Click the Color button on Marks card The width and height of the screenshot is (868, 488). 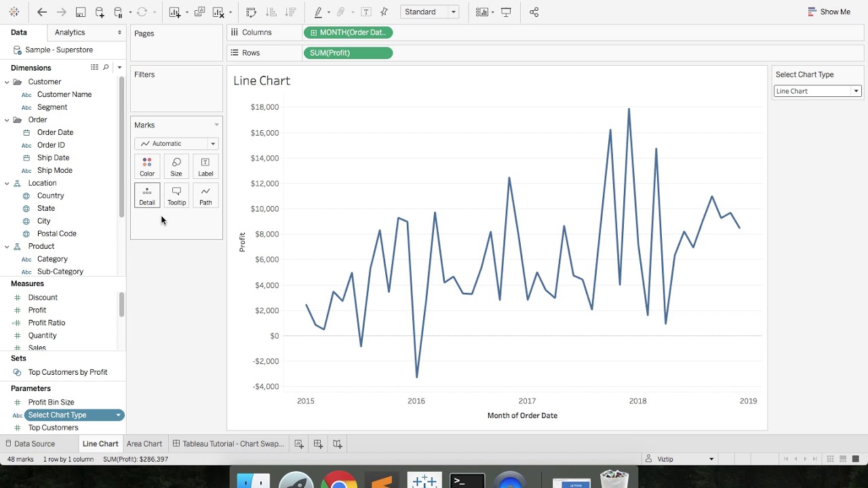click(x=147, y=167)
